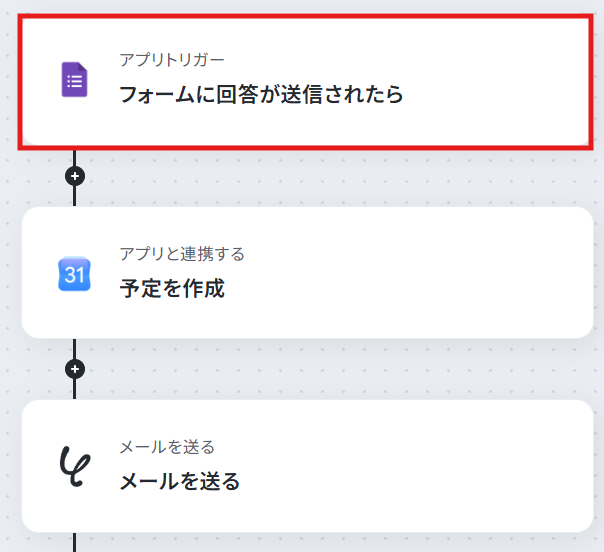
Task: Click the connector line above メールを送る card
Action: pos(74,389)
